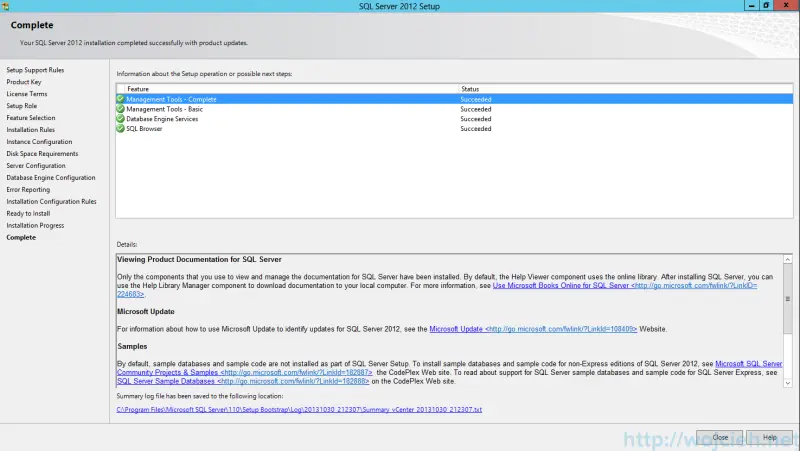The width and height of the screenshot is (800, 451).
Task: Click Ready to Install step
Action: pyautogui.click(x=28, y=213)
